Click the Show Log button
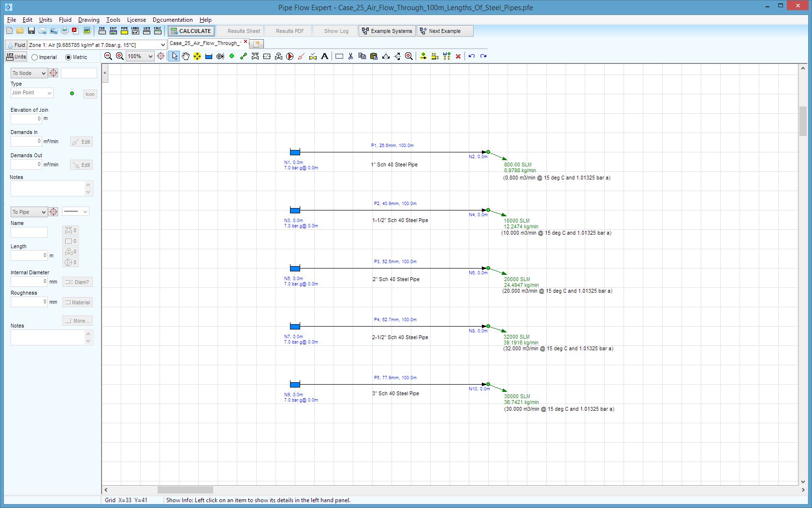 coord(335,31)
